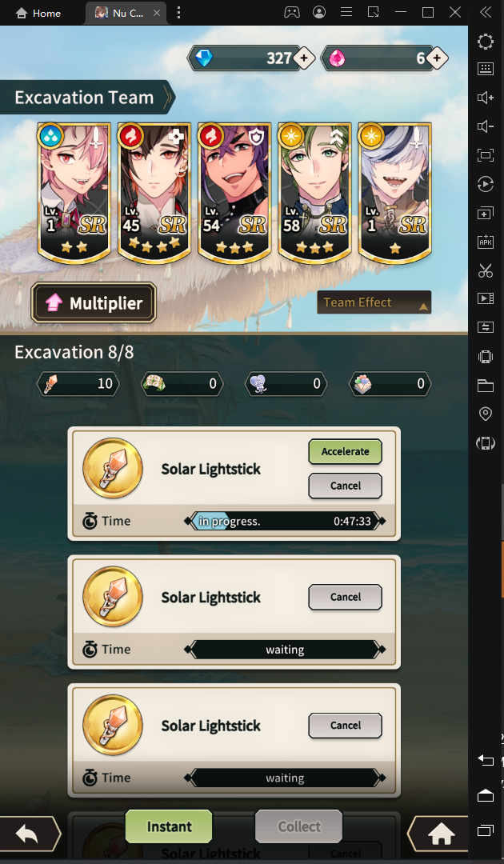Collapse the emulator sidebar with double chevron

click(486, 12)
